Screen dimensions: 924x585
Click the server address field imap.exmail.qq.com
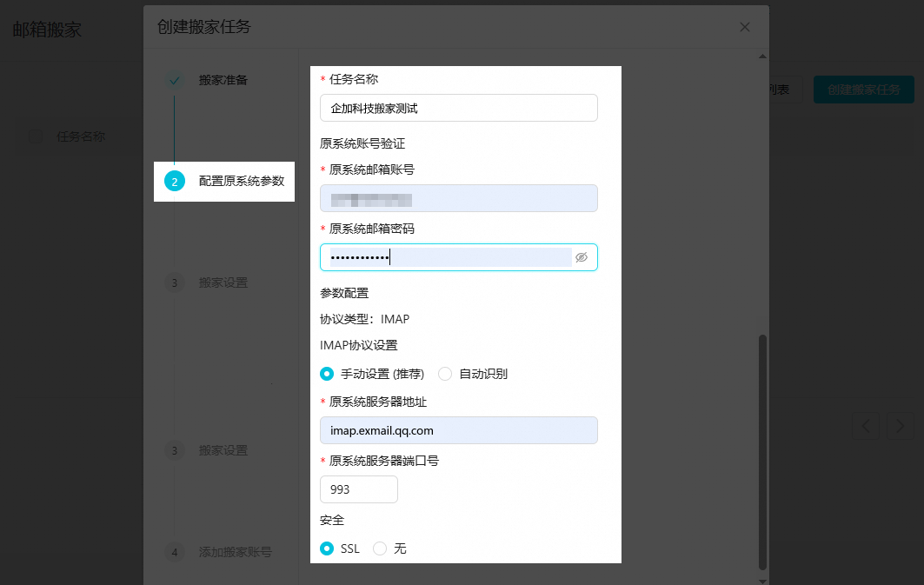(458, 430)
